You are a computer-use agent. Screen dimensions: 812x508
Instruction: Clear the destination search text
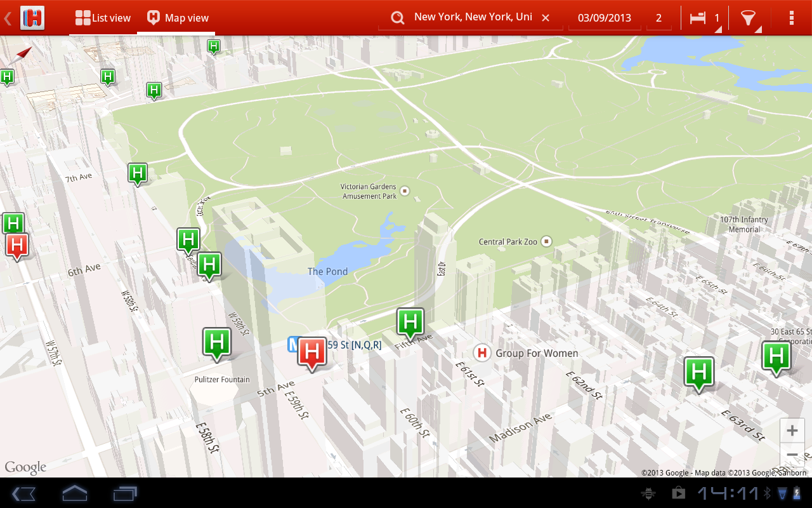point(546,18)
